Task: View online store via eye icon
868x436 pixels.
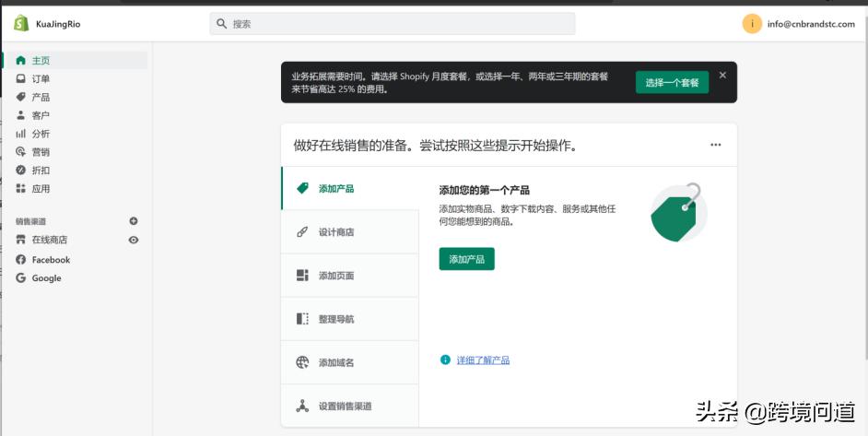Action: tap(134, 240)
